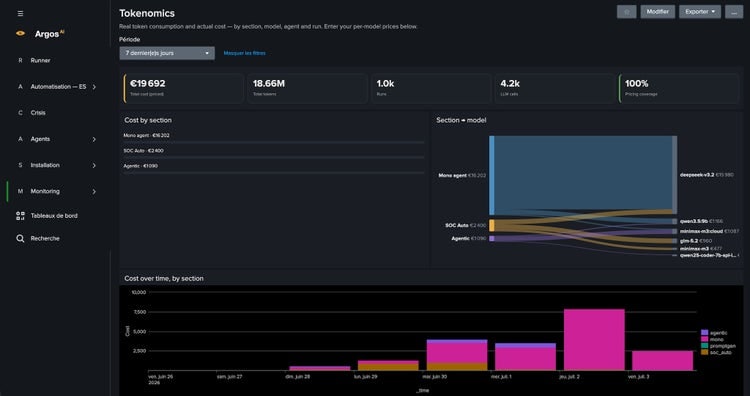750x396 pixels.
Task: Open the Période 7 dernier(e)s jours dropdown
Action: click(167, 53)
